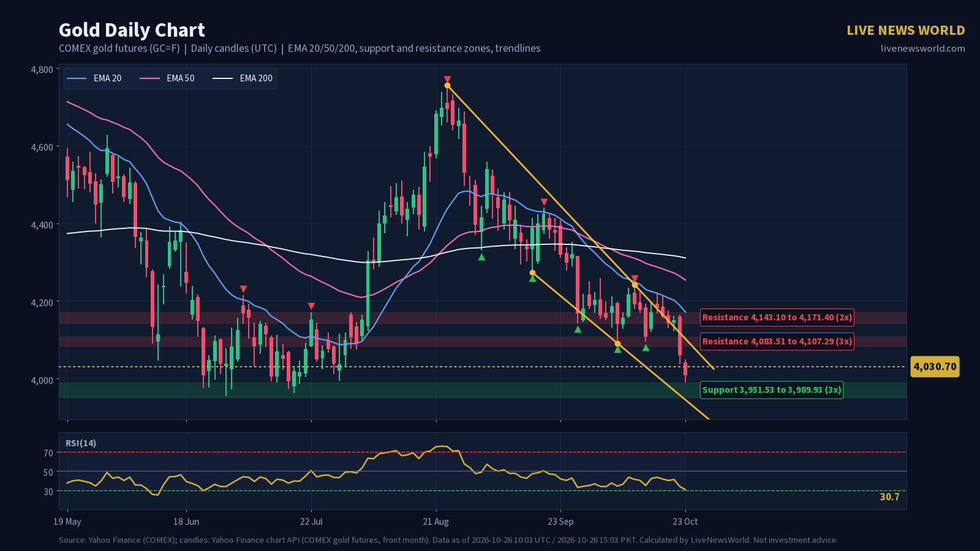Click the LIVE NEWS WORLD brand text
Screen dimensions: 980x551
[906, 31]
